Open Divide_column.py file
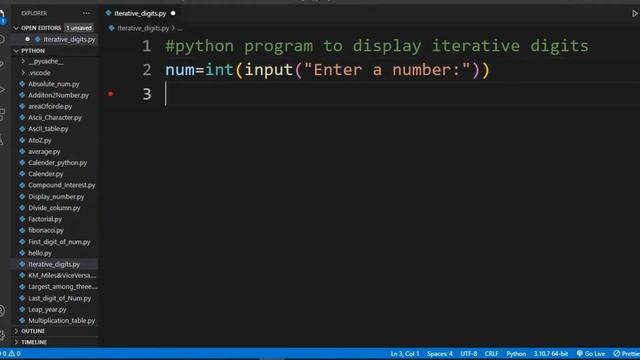This screenshot has height=360, width=640. point(54,208)
